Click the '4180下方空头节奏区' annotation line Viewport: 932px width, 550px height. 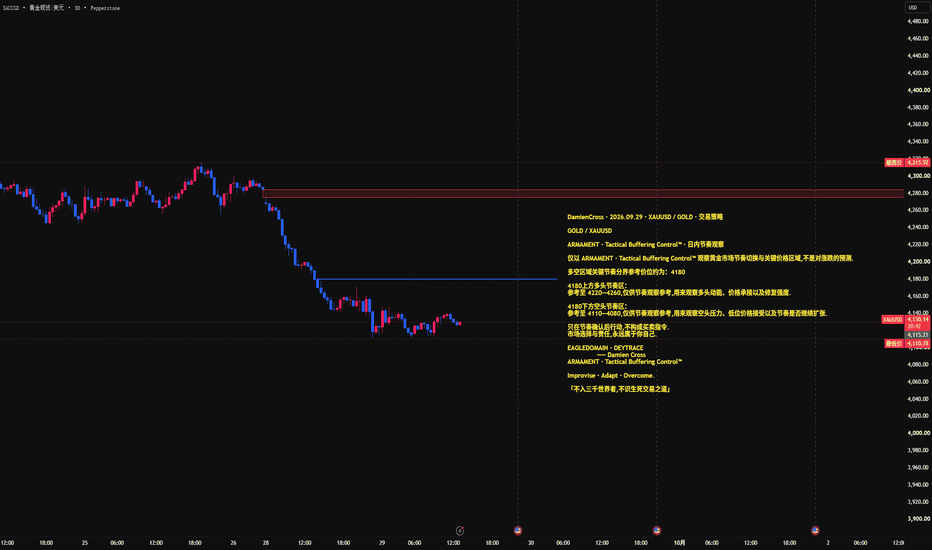(597, 306)
